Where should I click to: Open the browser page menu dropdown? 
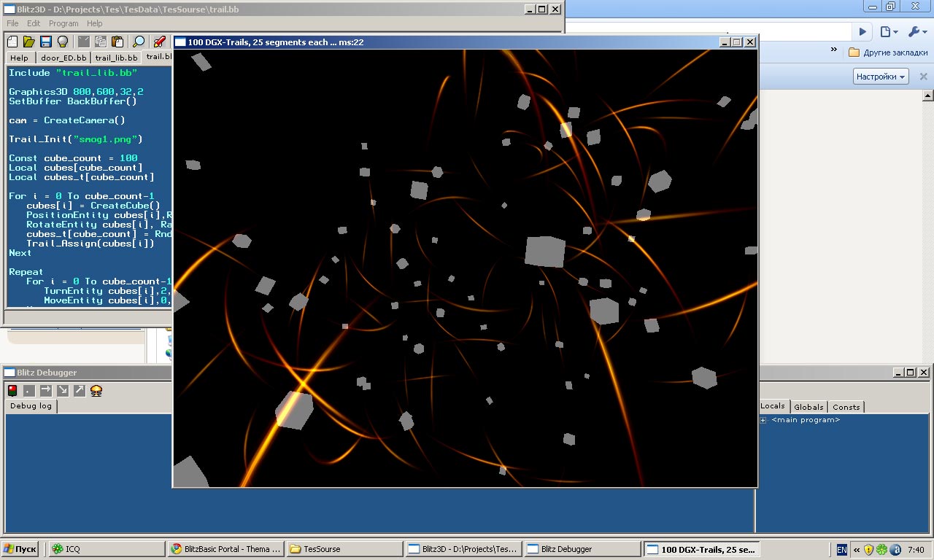point(888,31)
